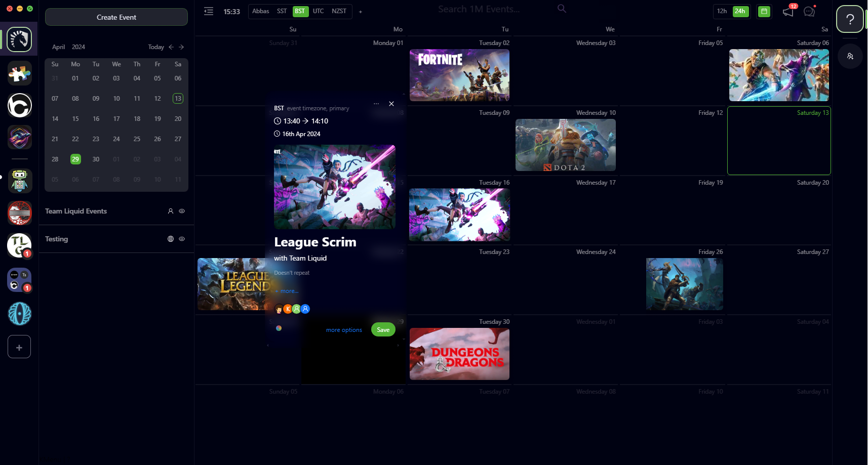868x465 pixels.
Task: Switch to the NZST timezone tab
Action: coord(339,11)
